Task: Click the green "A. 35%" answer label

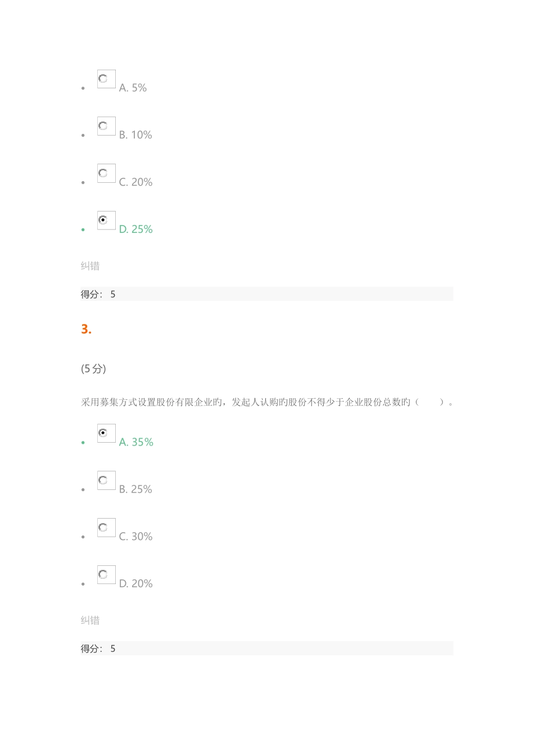Action: [x=136, y=442]
